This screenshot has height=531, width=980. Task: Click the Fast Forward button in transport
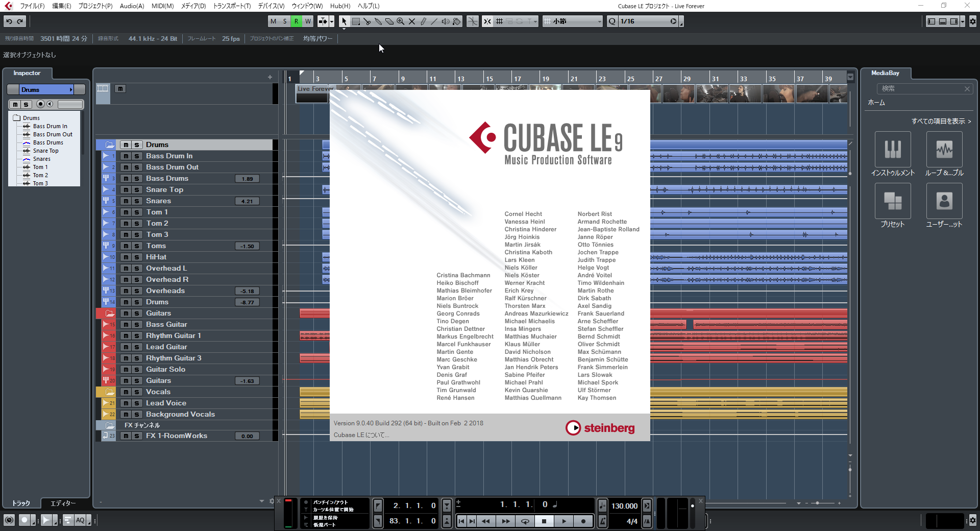pyautogui.click(x=505, y=521)
